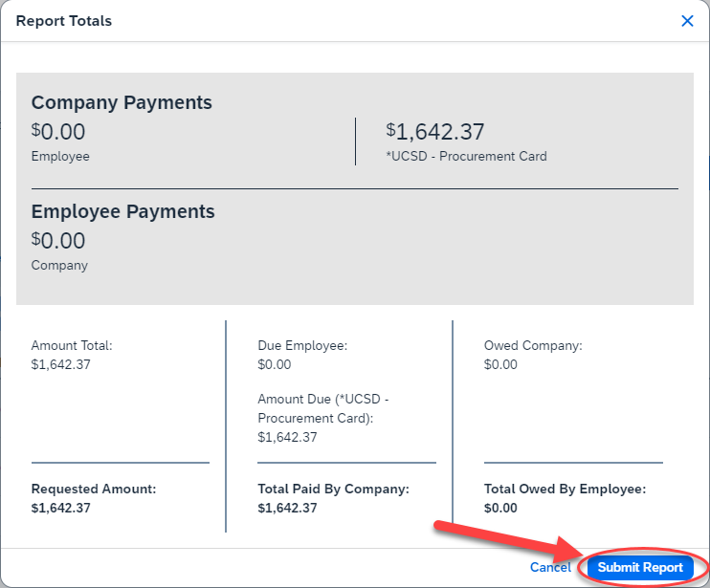Screen dimensions: 710x588
Task: Select the Employee Payments heading
Action: tap(122, 211)
